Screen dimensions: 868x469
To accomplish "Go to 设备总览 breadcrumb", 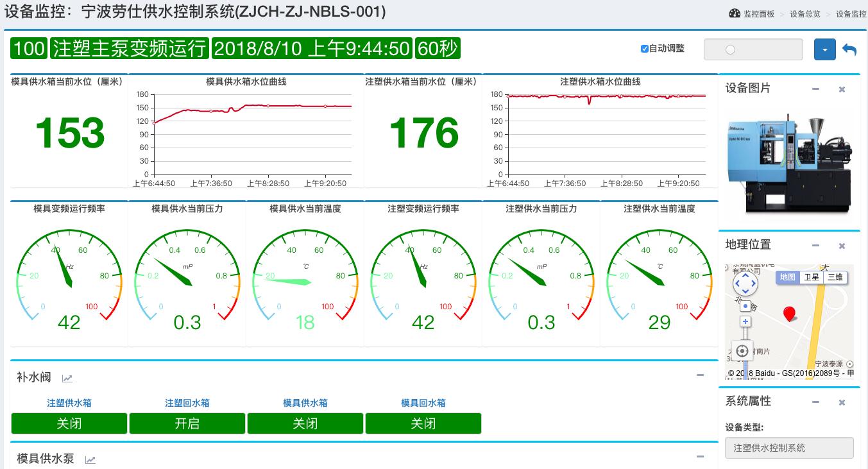I will 805,14.
